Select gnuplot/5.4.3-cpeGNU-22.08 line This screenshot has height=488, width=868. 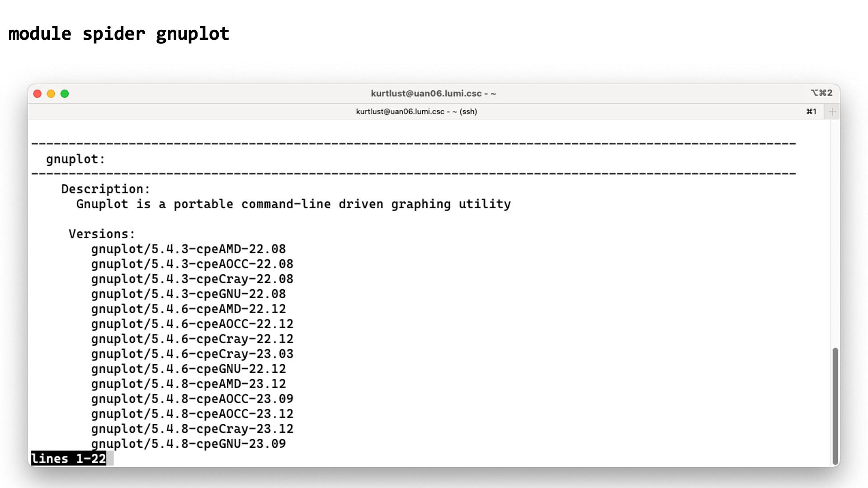pos(189,294)
